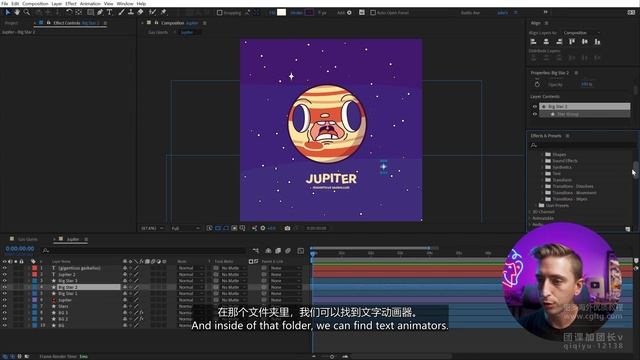Enable the Snapping checkbox
Screen dimensions: 640x360
coord(220,13)
